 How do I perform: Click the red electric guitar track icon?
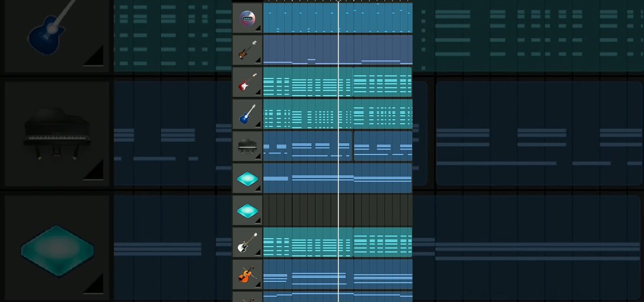pyautogui.click(x=247, y=82)
